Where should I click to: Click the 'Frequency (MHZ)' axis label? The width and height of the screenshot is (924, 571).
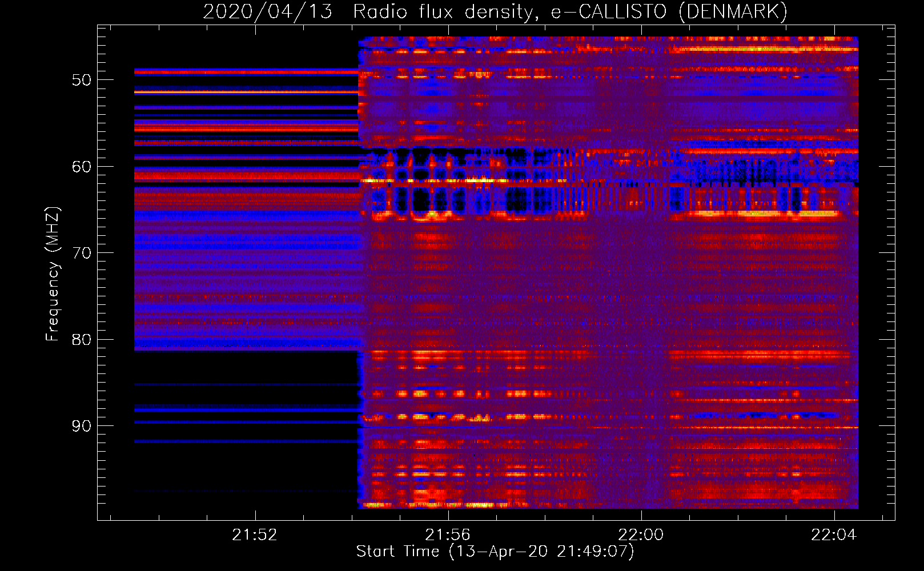[53, 274]
